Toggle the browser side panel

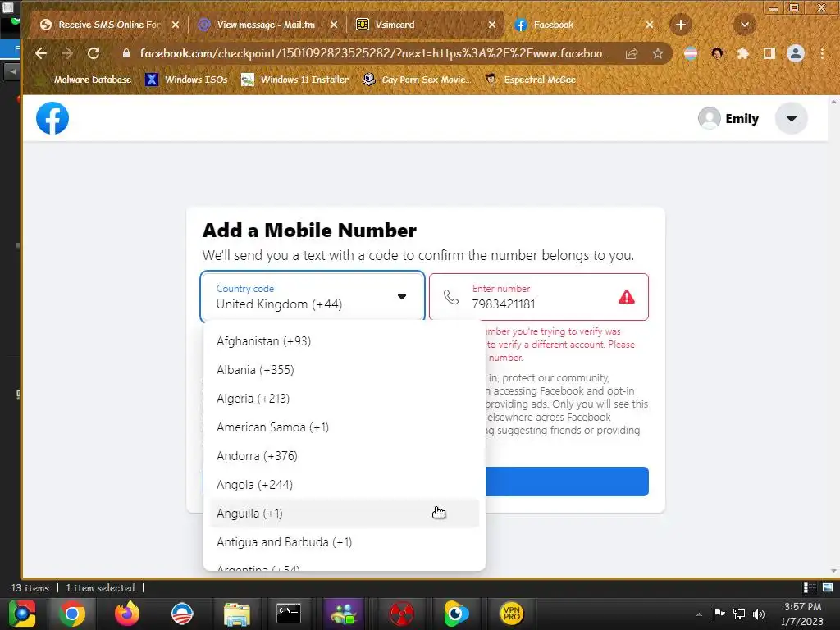[x=769, y=53]
